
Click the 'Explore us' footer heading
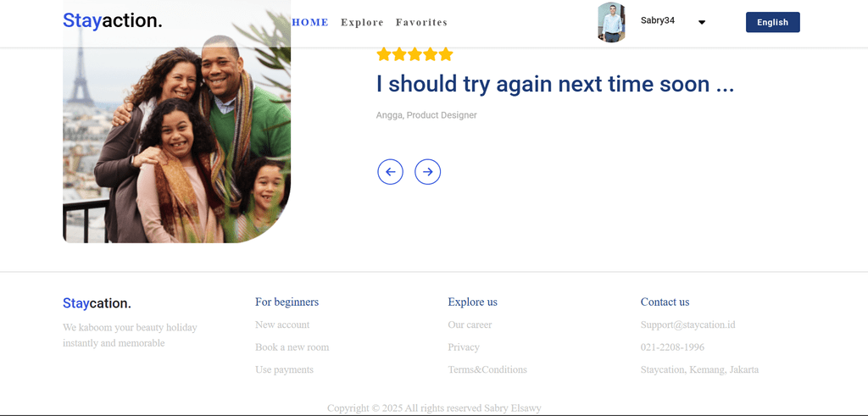click(472, 302)
